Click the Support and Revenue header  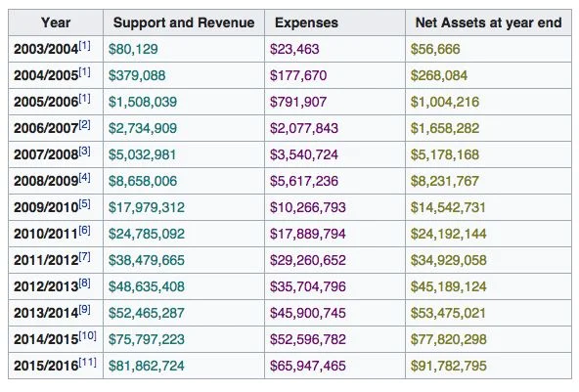184,22
